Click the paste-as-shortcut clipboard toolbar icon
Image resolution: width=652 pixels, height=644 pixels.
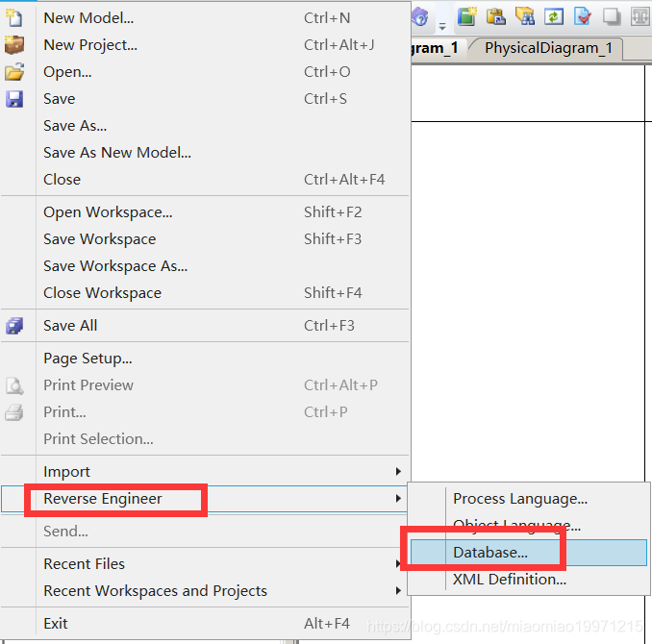coord(495,17)
